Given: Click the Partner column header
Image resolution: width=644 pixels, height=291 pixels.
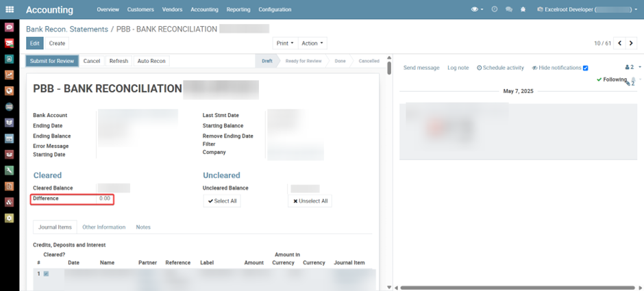Looking at the screenshot, I should (147, 263).
